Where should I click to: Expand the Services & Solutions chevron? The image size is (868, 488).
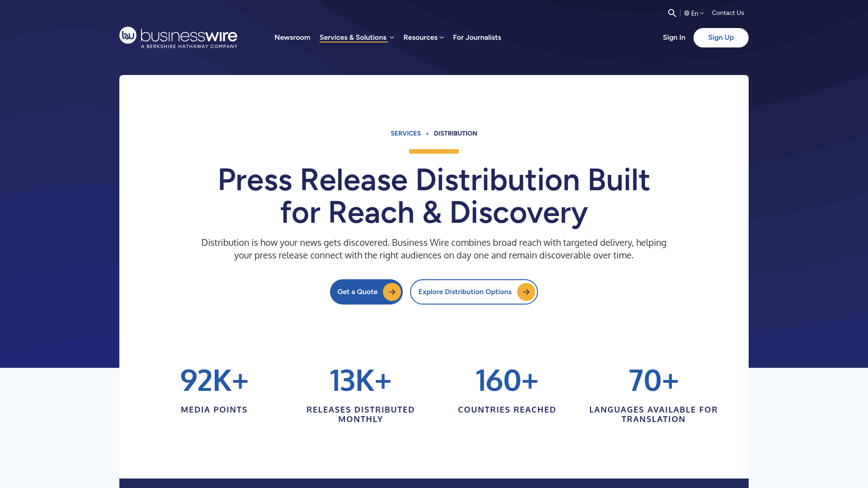(392, 38)
